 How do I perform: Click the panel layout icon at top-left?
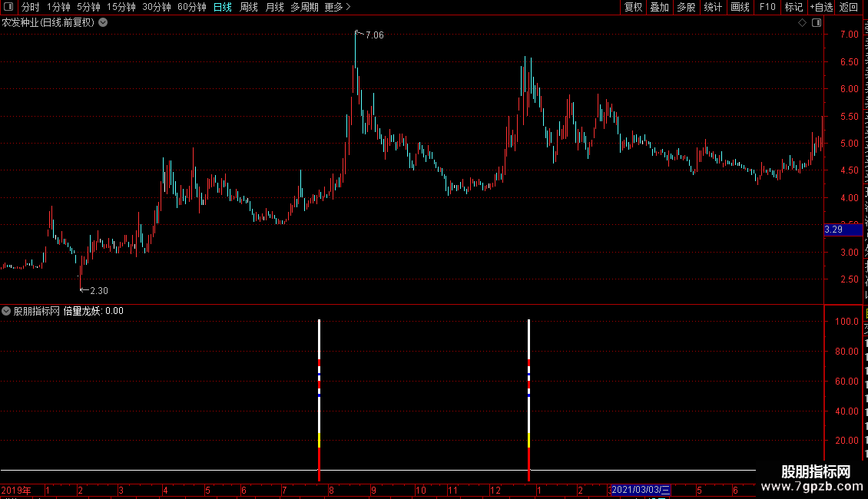8,7
